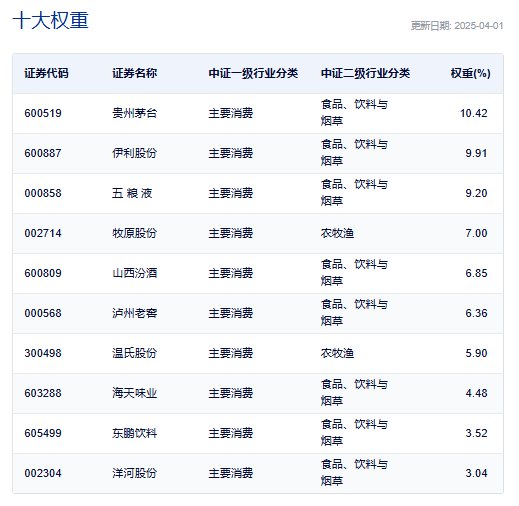Select stock name 贵州茅台
The width and height of the screenshot is (519, 506).
(x=134, y=113)
